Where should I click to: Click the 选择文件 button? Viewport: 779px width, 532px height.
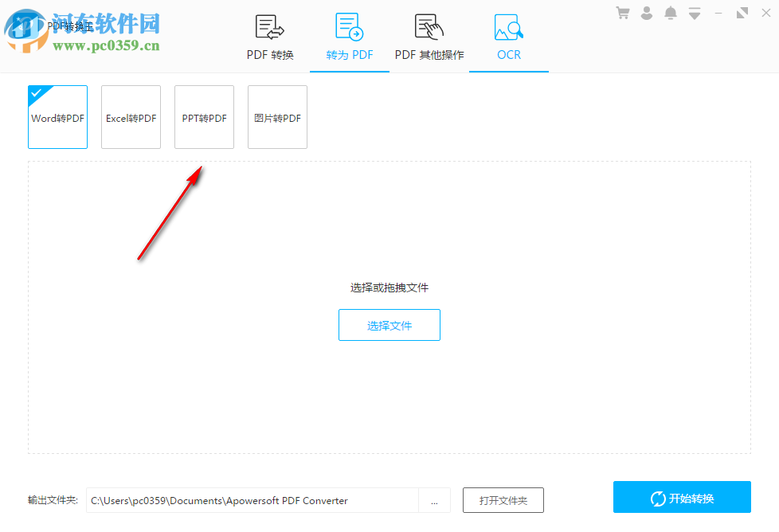389,324
